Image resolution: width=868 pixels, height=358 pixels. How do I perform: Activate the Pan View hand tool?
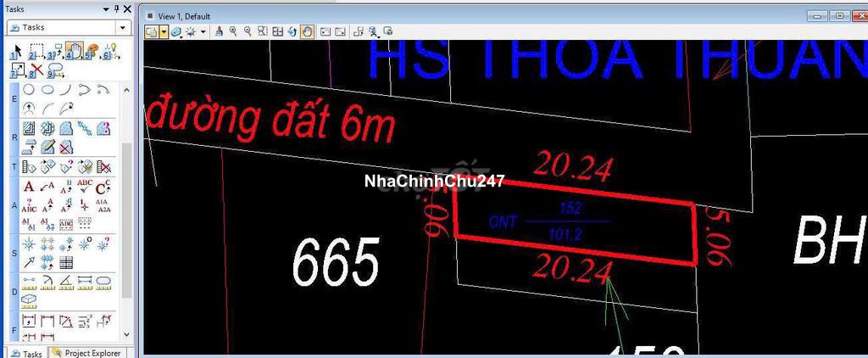(307, 31)
